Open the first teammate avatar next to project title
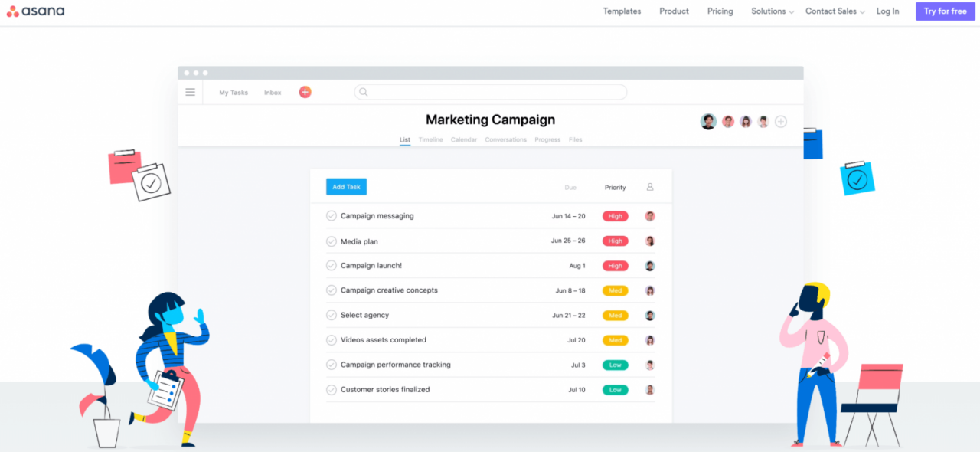Screen dimensions: 980x452 click(x=707, y=120)
